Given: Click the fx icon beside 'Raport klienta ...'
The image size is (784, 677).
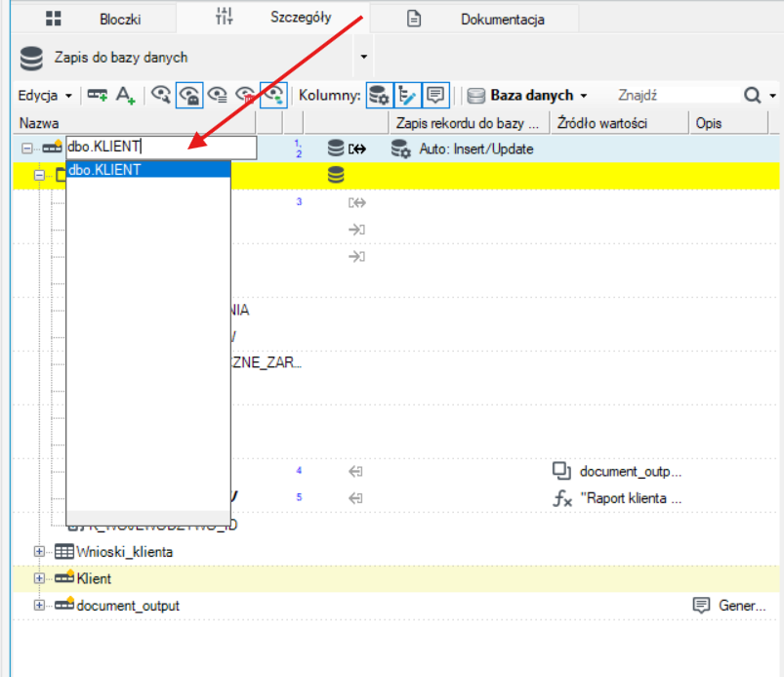Looking at the screenshot, I should tap(562, 498).
